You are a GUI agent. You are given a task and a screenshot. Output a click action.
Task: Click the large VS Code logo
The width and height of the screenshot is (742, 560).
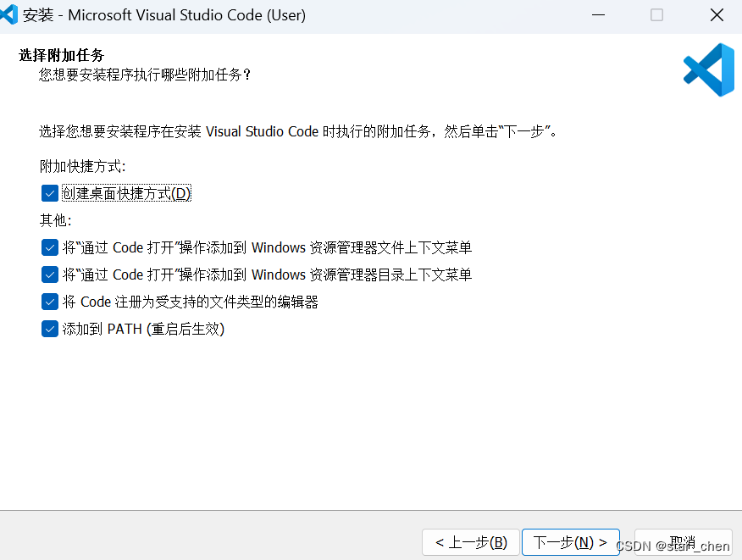[708, 70]
